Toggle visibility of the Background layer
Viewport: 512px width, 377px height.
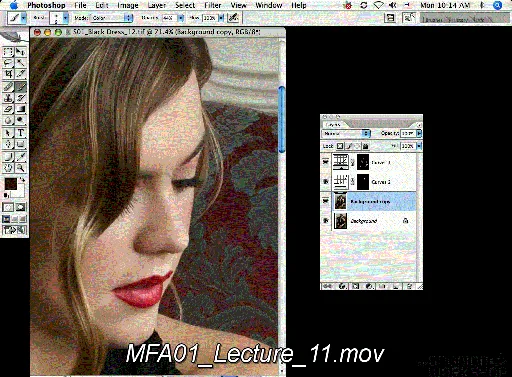coord(326,220)
